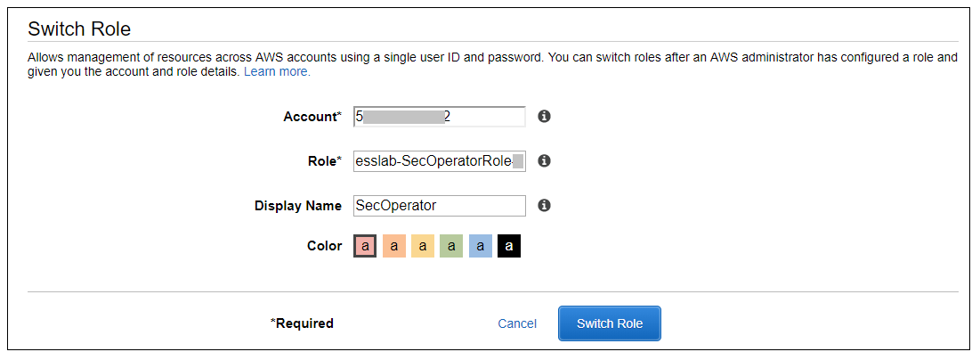Screen dimensions: 980x360
Task: Click the info icon beside Display Name
Action: click(x=545, y=206)
